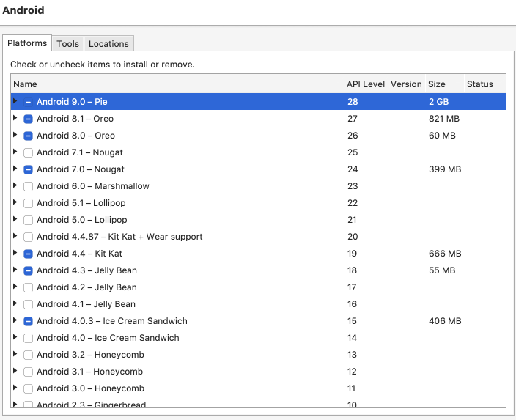Expand the Android 6.0 – Marshmallow row
This screenshot has width=516, height=420.
click(15, 185)
